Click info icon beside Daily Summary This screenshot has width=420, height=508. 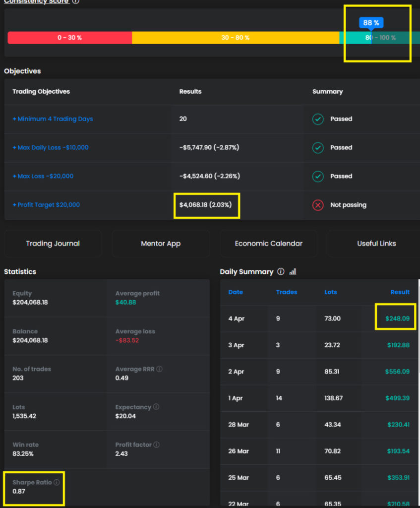click(x=281, y=271)
